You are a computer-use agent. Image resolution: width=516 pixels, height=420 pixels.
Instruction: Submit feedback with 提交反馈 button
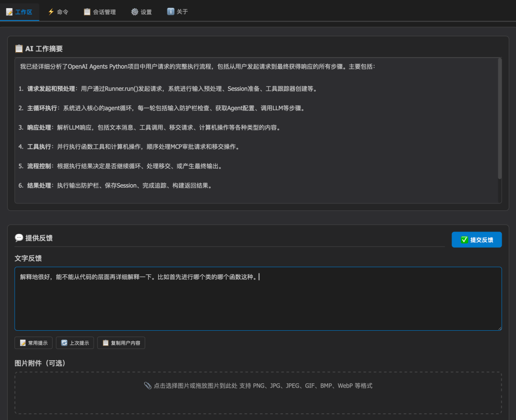coord(476,240)
